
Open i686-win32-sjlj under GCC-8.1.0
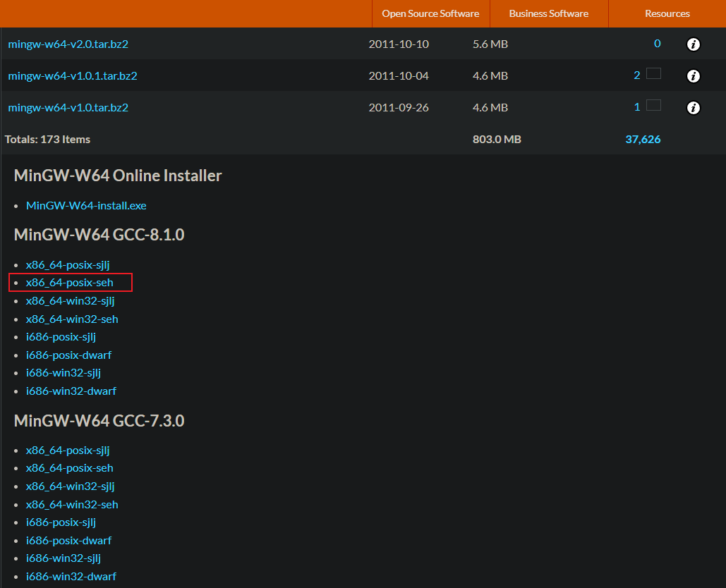tap(63, 373)
